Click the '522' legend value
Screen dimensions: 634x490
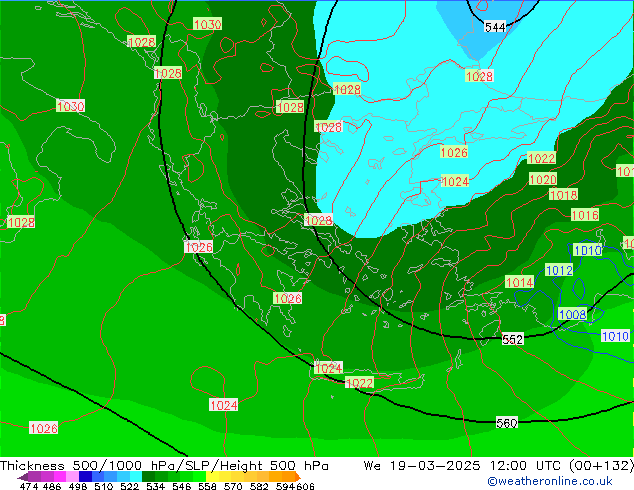coord(129,486)
